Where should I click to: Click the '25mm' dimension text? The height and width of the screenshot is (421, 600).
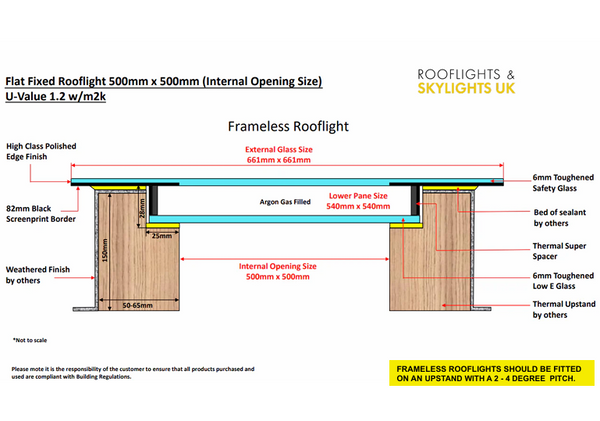coord(162,236)
